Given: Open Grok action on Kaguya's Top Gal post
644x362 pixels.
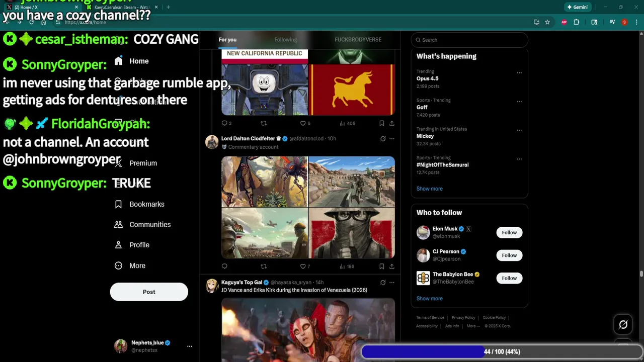Looking at the screenshot, I should click(x=383, y=283).
